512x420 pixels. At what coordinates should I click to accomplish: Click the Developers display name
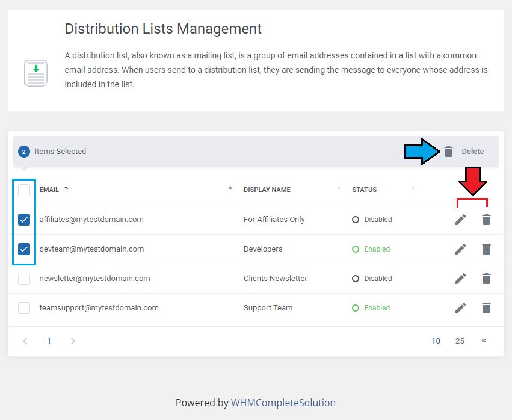click(263, 249)
